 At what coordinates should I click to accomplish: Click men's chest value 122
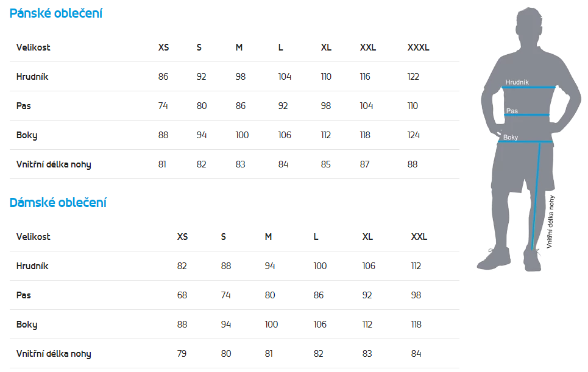pos(414,77)
